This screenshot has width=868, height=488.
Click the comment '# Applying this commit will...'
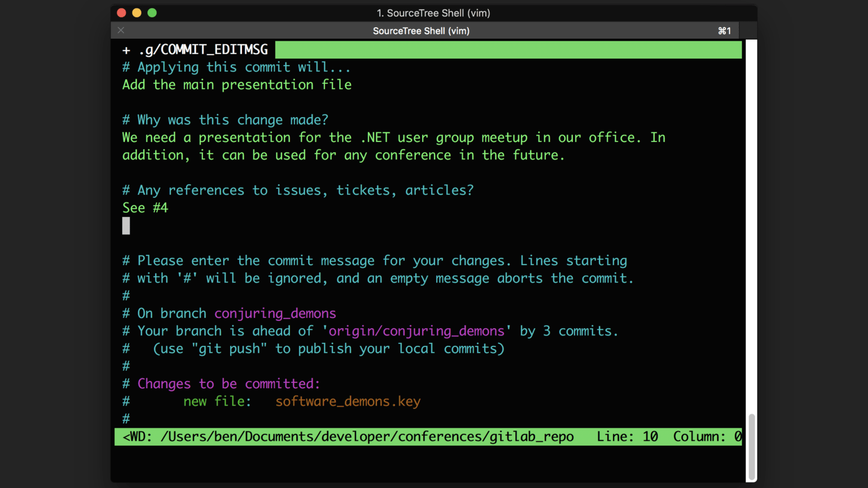[x=236, y=67]
